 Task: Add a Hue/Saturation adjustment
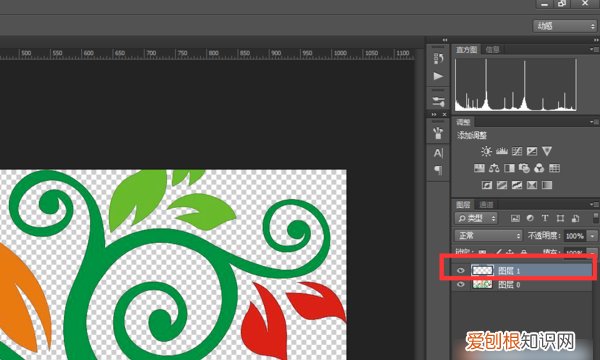[x=479, y=168]
